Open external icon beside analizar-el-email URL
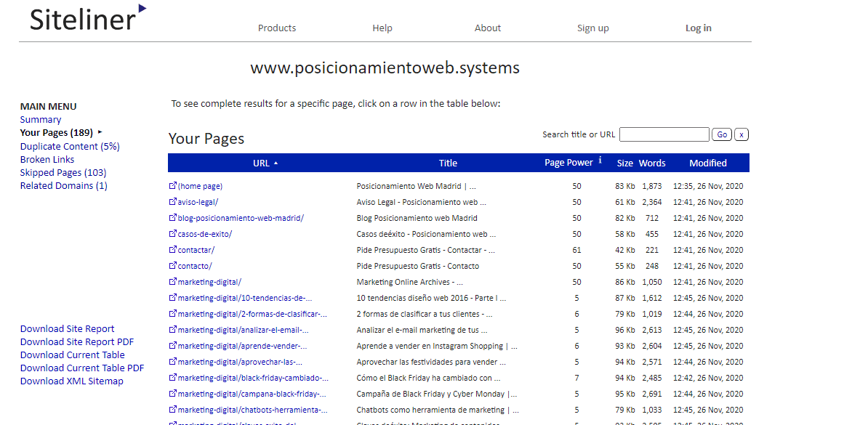Viewport: 868px width, 425px height. click(x=173, y=330)
